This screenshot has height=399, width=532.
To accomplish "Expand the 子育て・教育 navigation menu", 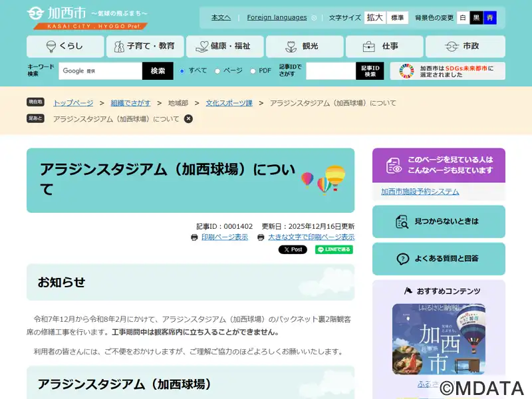I will (x=145, y=47).
